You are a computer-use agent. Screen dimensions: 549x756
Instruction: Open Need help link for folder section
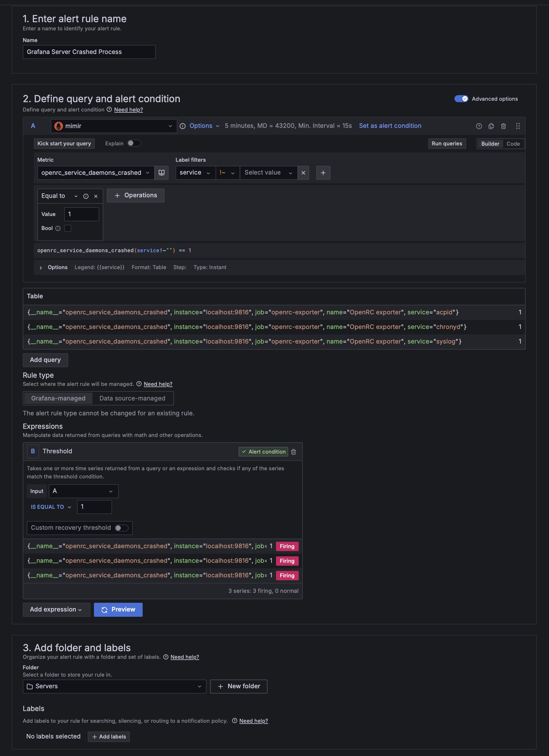[x=185, y=657]
